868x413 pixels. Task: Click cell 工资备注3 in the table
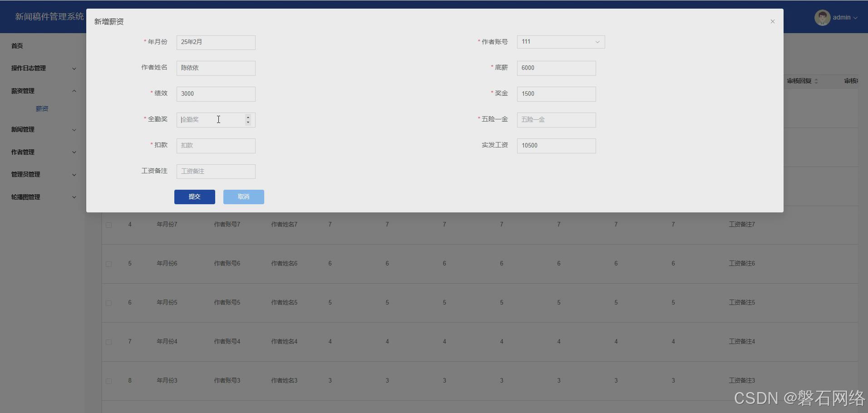(742, 381)
